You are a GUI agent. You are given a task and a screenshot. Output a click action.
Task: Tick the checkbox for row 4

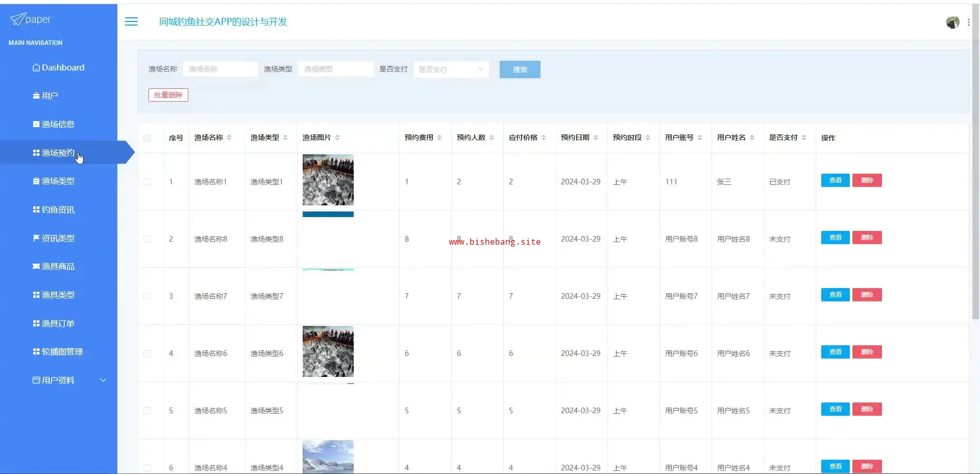147,353
